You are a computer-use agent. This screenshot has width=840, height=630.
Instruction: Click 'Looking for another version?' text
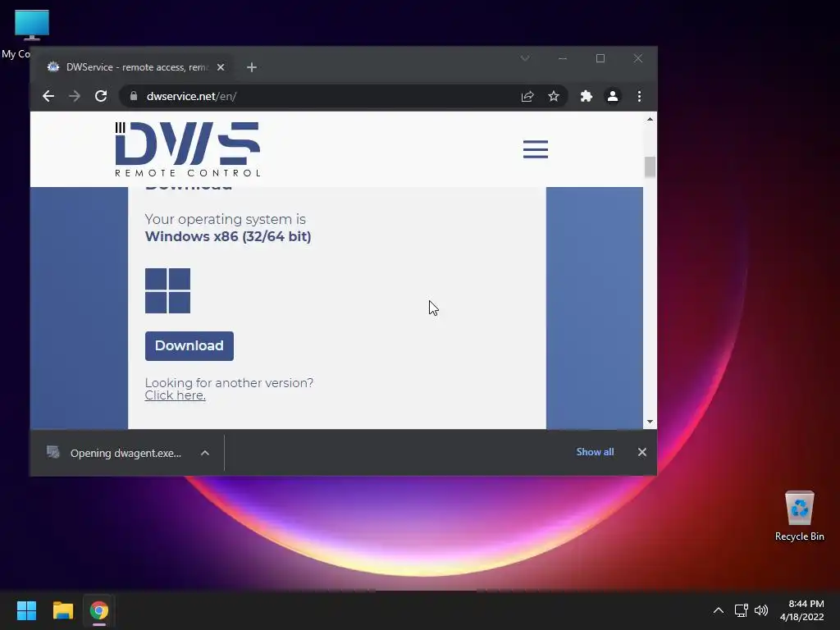pos(229,383)
